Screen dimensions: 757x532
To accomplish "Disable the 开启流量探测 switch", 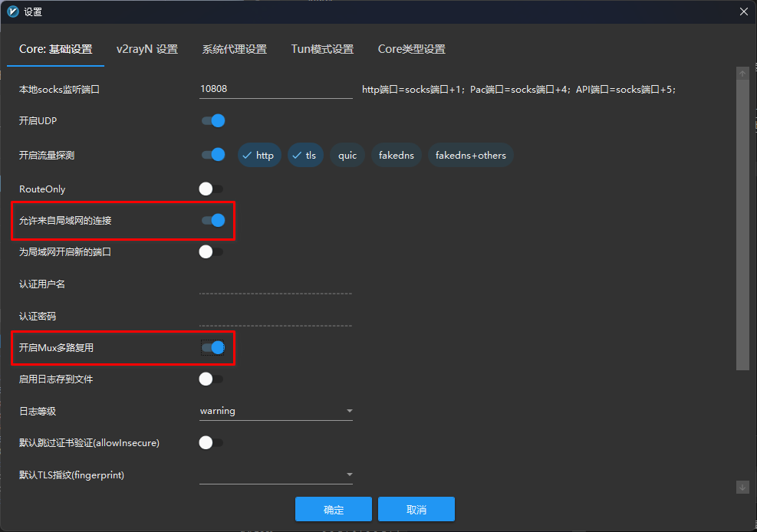I will point(212,155).
